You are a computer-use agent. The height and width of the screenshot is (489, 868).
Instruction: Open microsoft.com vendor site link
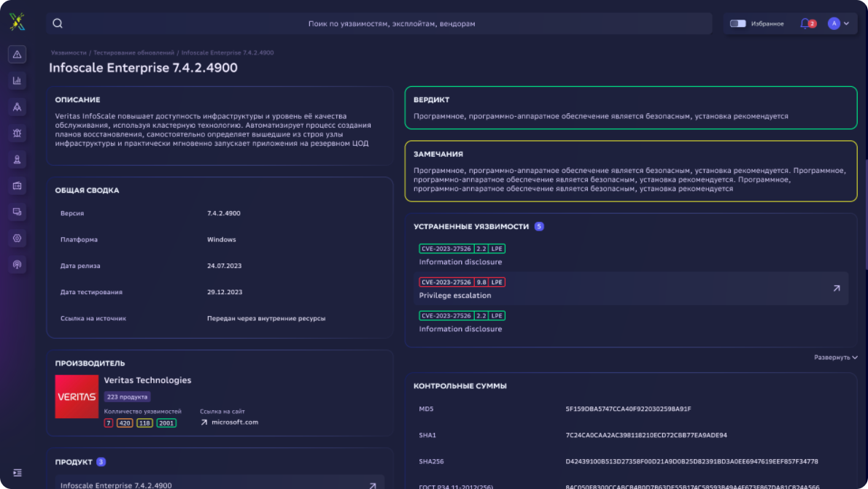[x=235, y=422]
